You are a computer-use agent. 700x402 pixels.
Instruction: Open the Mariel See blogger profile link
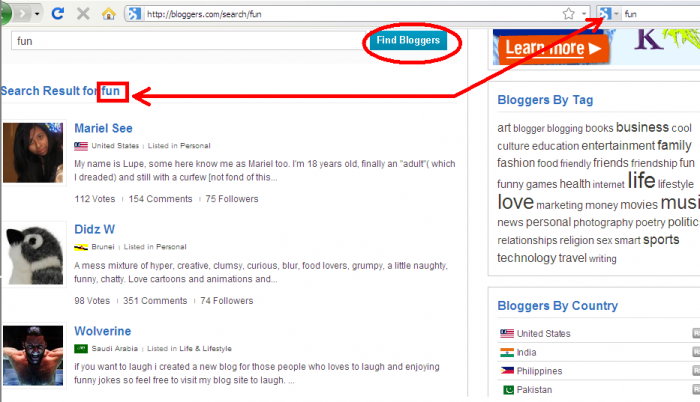[x=103, y=128]
